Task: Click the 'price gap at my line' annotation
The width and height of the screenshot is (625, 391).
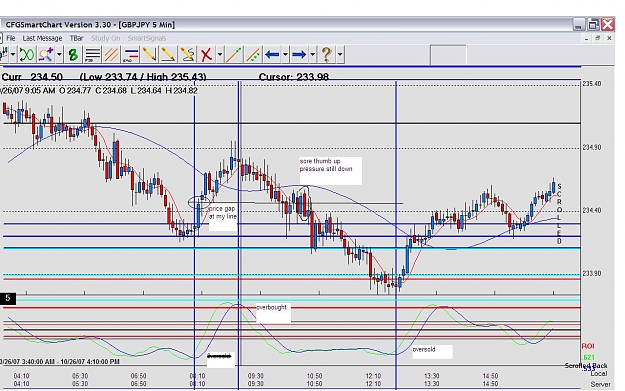Action: (223, 213)
